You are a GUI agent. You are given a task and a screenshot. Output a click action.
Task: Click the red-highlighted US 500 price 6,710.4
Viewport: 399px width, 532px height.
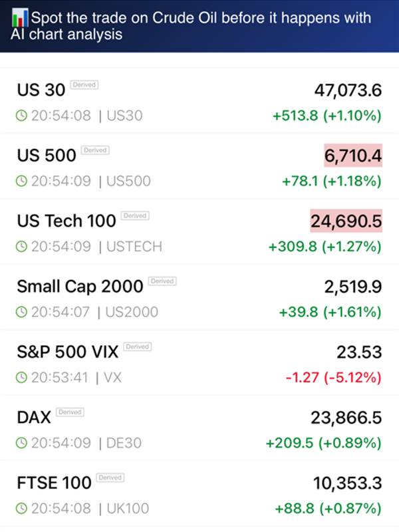[353, 156]
